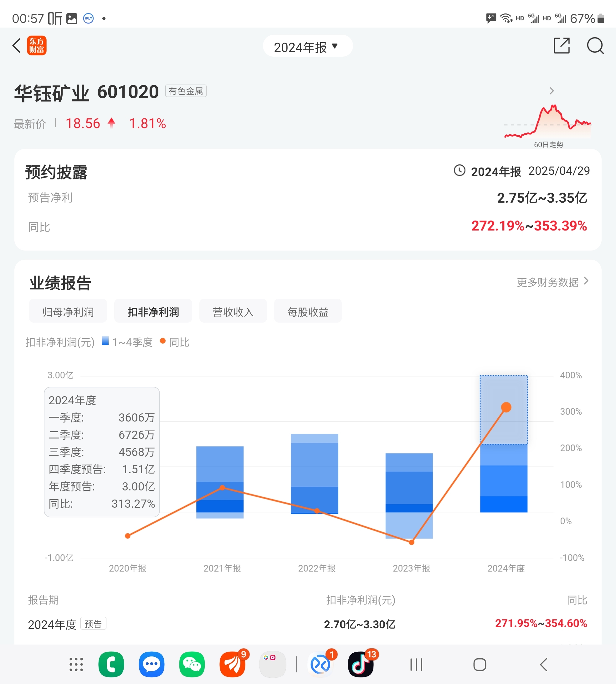Open the search magnifier icon
This screenshot has width=616, height=684.
point(595,45)
